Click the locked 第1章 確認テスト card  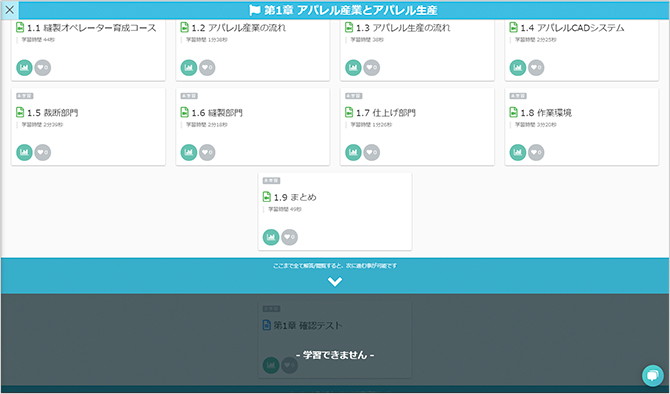[x=335, y=340]
